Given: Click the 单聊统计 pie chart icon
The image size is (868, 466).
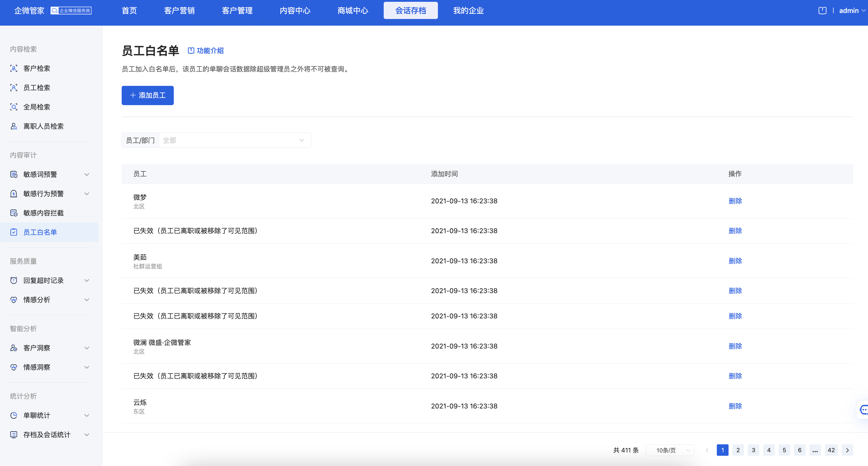Looking at the screenshot, I should coord(14,415).
